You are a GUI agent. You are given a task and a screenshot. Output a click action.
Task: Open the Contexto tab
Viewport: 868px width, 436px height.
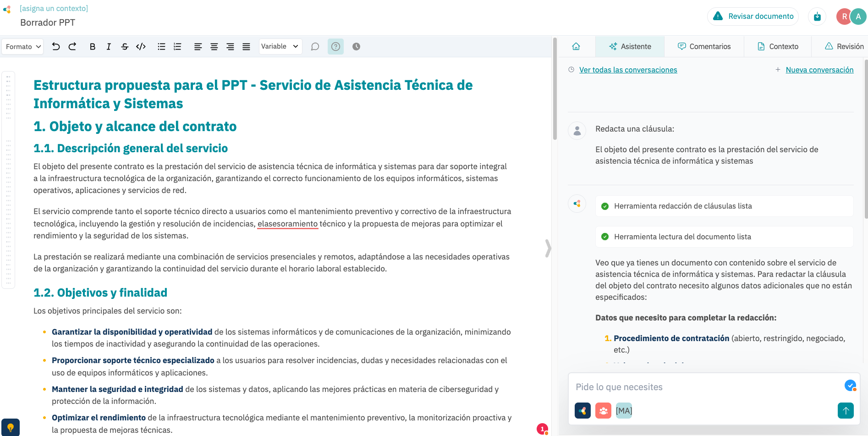point(778,46)
